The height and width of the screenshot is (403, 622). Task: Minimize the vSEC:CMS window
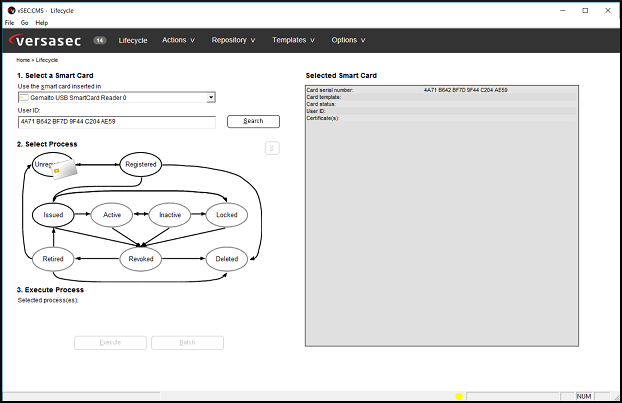tap(562, 11)
